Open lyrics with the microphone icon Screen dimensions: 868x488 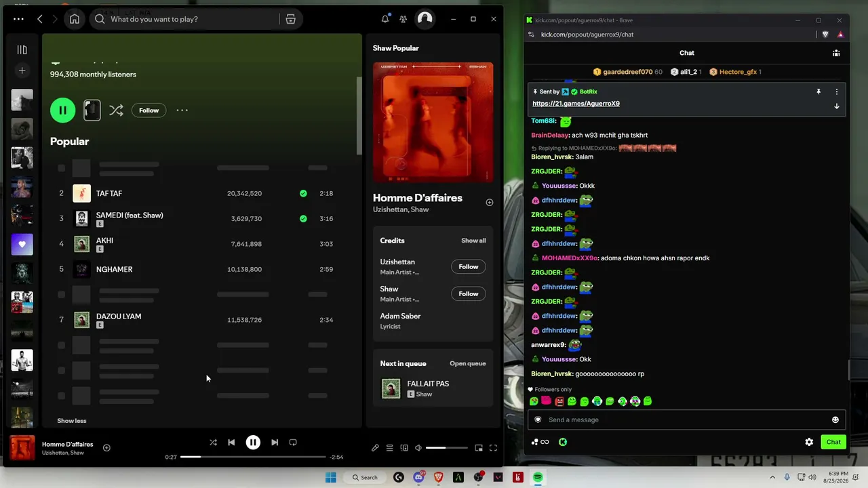(x=375, y=448)
